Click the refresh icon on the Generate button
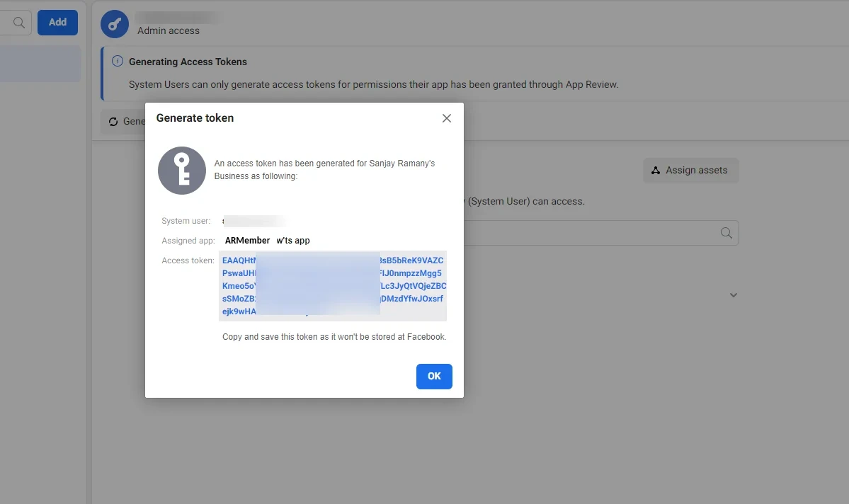This screenshot has height=504, width=849. click(x=113, y=121)
